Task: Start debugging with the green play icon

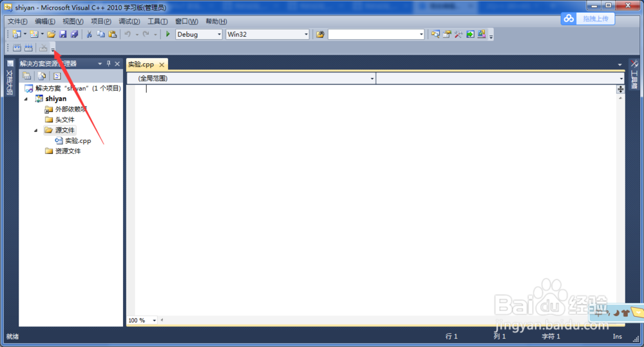Action: (x=167, y=35)
